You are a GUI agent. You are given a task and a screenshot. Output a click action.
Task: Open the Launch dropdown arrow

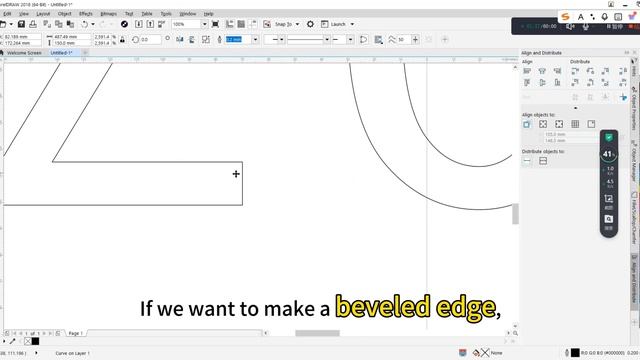pyautogui.click(x=352, y=24)
